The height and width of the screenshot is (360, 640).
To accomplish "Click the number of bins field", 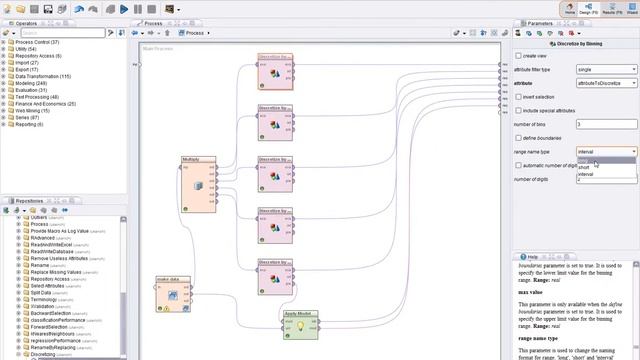I will [x=607, y=124].
